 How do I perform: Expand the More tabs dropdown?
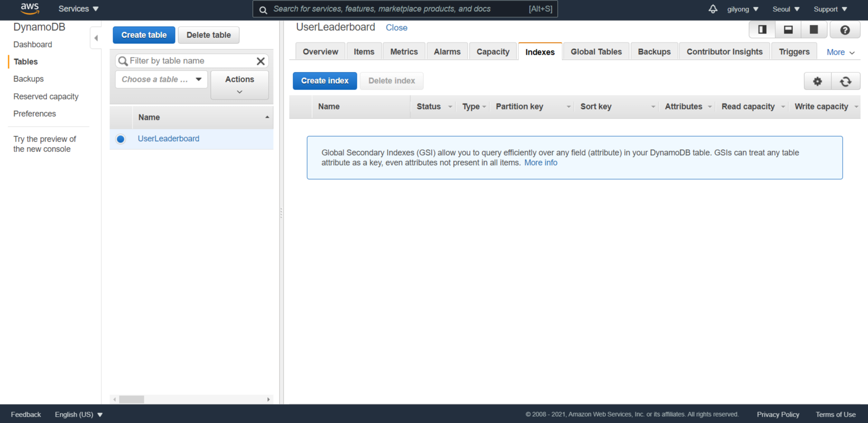(x=840, y=52)
